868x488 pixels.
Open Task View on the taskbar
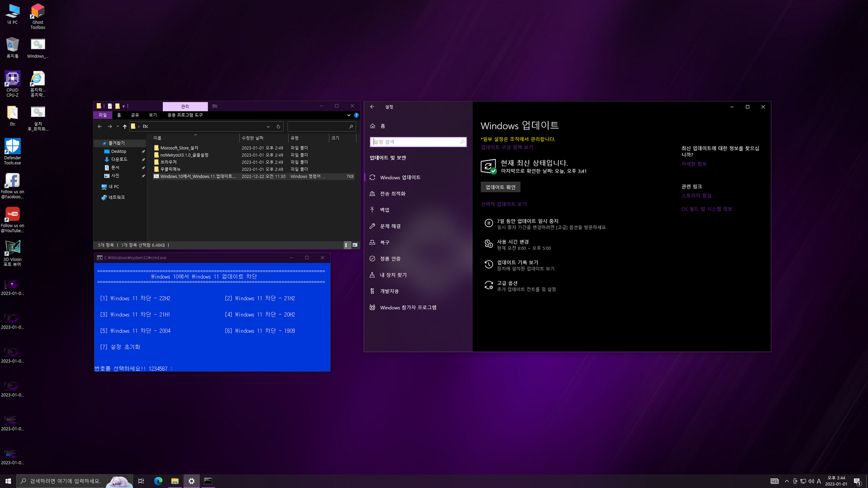coord(141,481)
